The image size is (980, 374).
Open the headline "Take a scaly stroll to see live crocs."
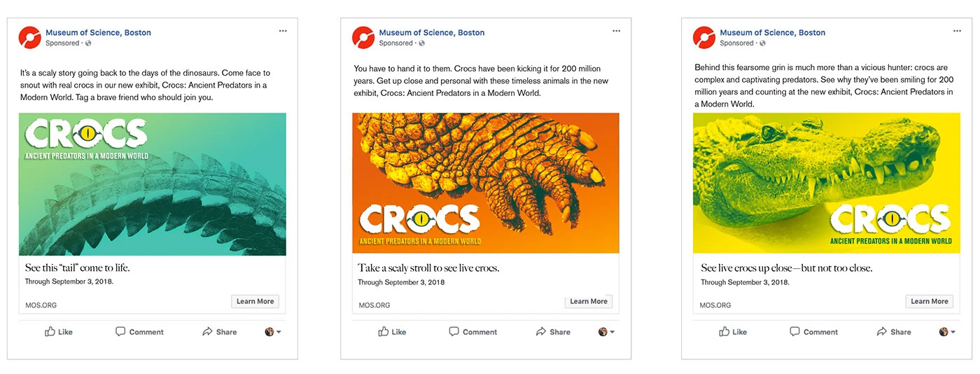[x=428, y=268]
